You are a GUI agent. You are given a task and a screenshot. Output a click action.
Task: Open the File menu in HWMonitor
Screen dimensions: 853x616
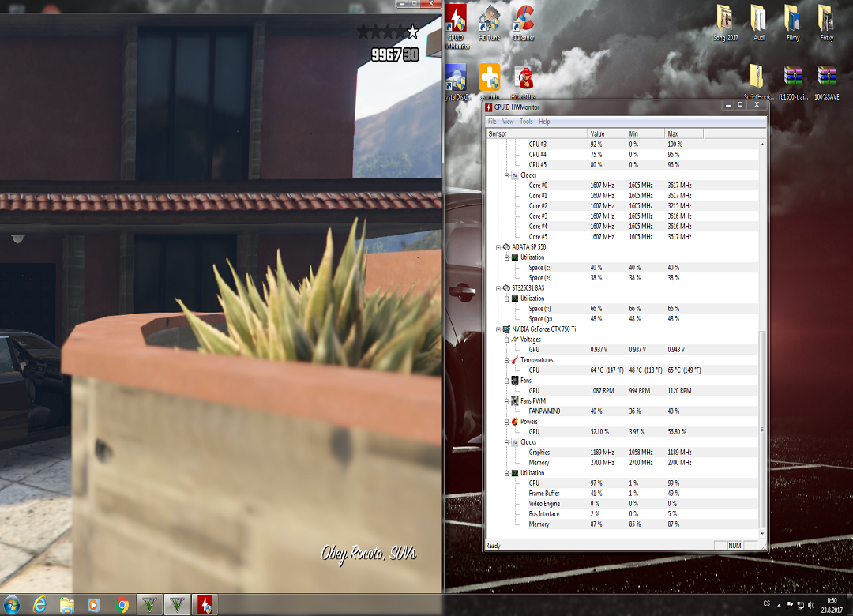pyautogui.click(x=492, y=122)
